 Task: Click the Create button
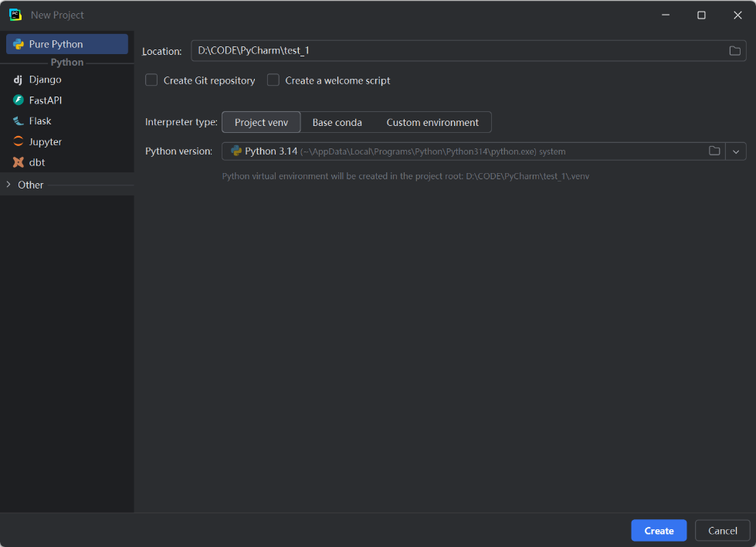[659, 531]
